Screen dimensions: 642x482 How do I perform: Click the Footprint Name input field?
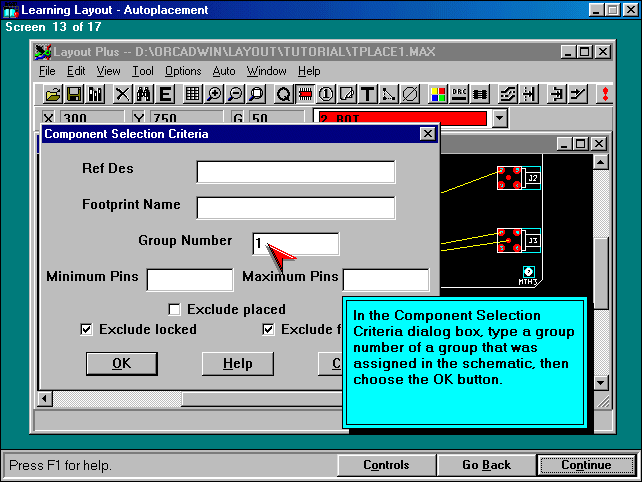tap(295, 208)
